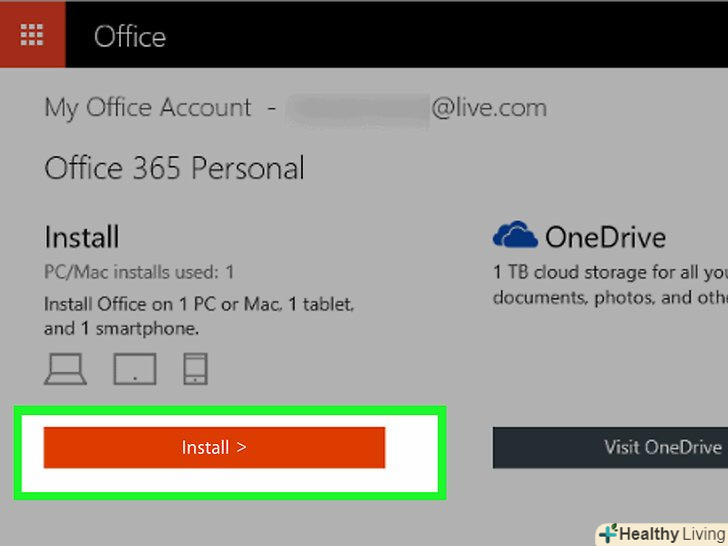Click the @live.com email address

pyautogui.click(x=489, y=108)
